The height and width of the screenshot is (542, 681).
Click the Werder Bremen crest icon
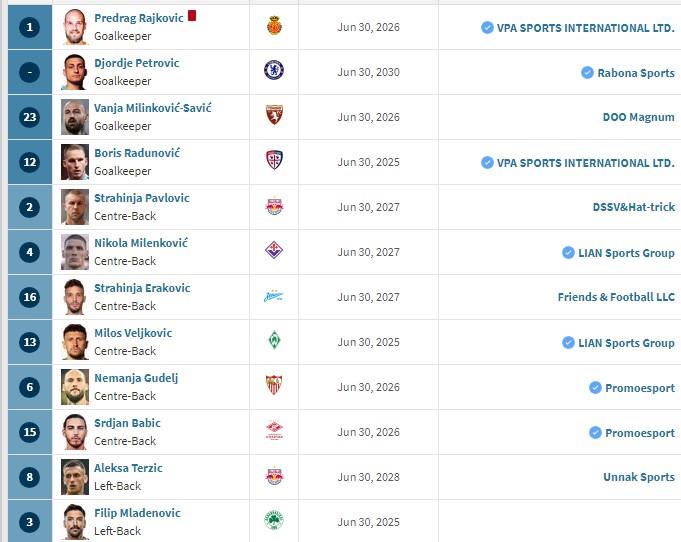(x=274, y=341)
